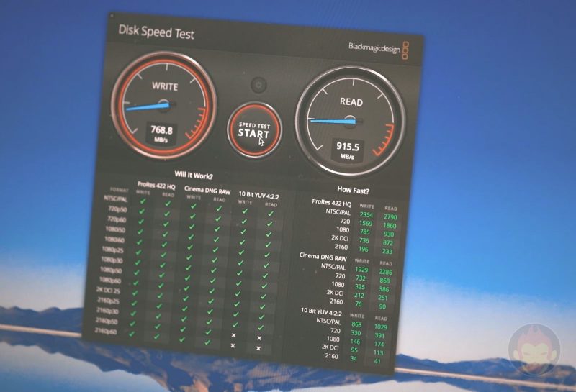Click the Cinema DNG RAW read checkmark for 2160p60
This screenshot has height=392, width=576.
click(207, 342)
